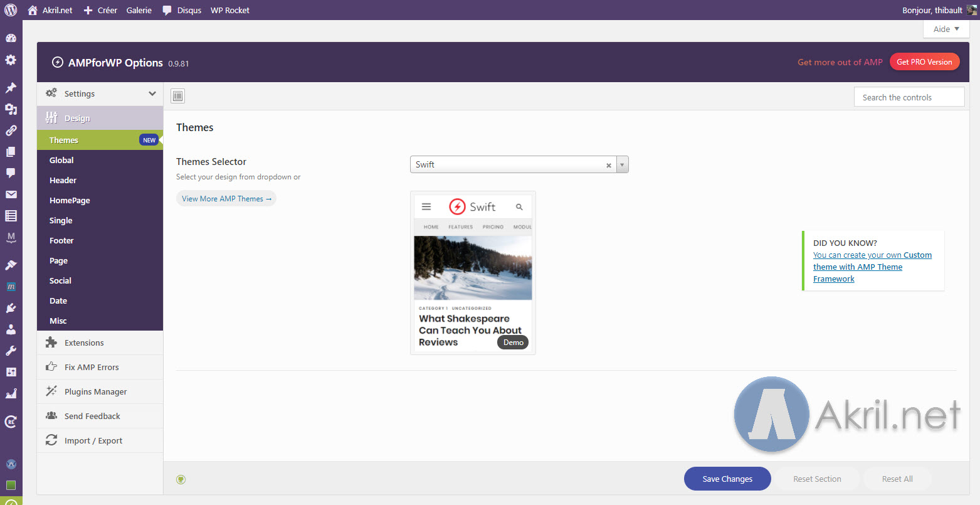Click Get PRO Version button
Screen dimensions: 980x505
(x=924, y=61)
